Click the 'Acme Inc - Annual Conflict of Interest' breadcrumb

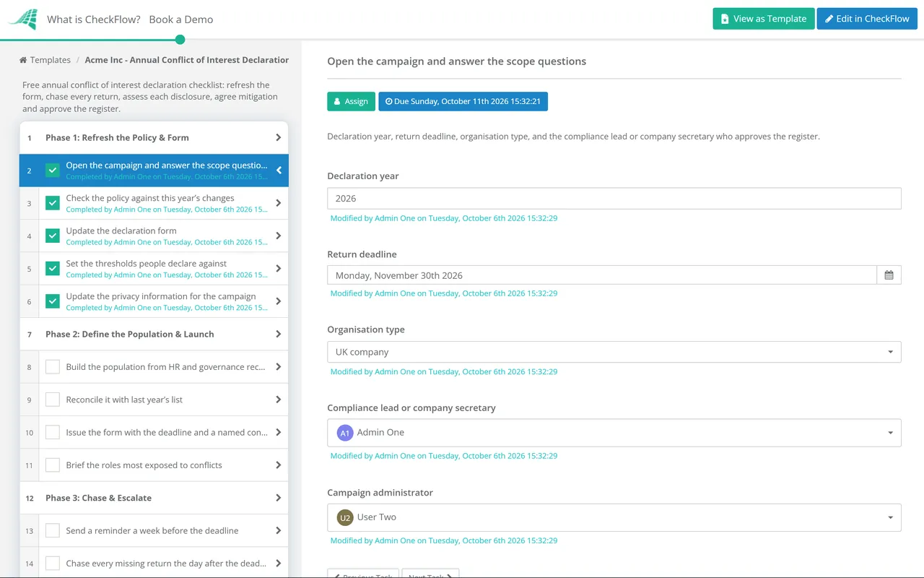[187, 60]
